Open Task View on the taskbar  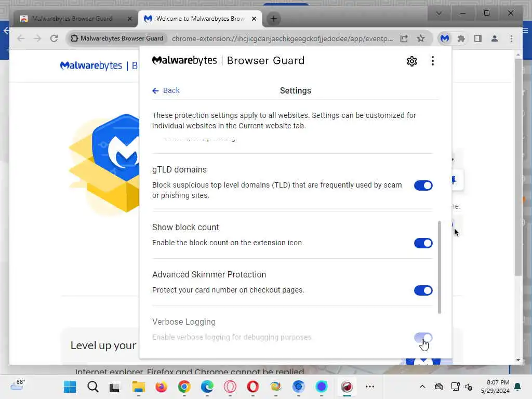114,387
